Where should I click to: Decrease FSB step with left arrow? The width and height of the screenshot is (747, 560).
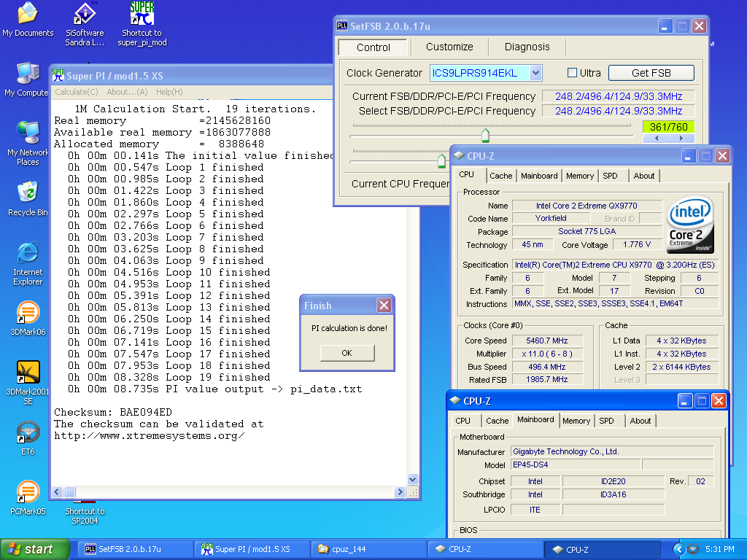[x=657, y=138]
